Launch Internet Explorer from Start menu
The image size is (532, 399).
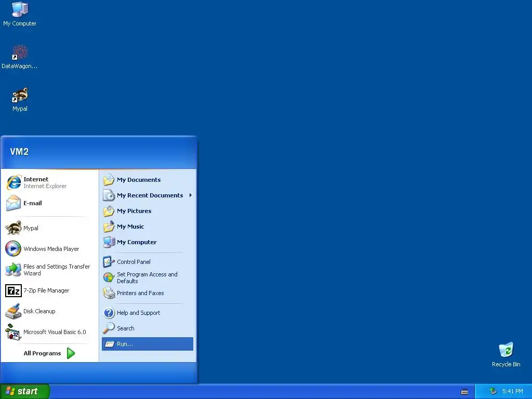(49, 182)
